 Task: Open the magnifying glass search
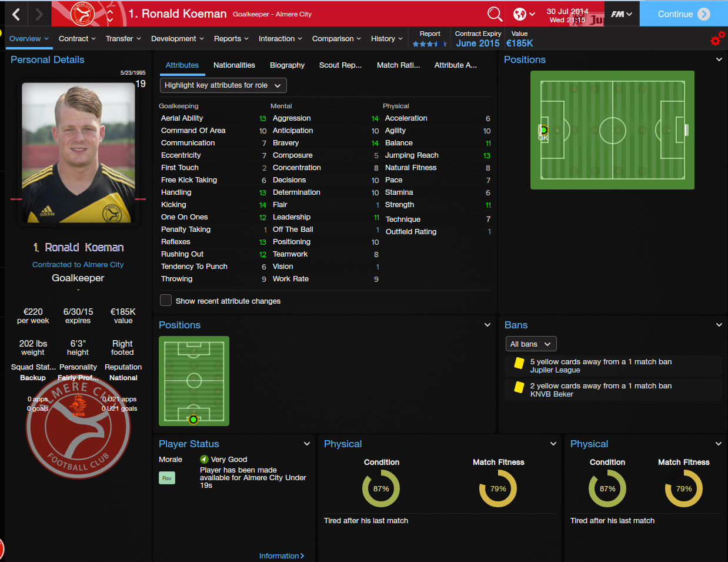495,14
